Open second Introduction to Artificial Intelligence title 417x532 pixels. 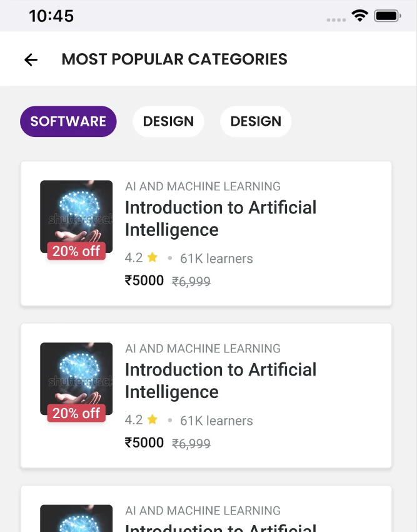[220, 381]
